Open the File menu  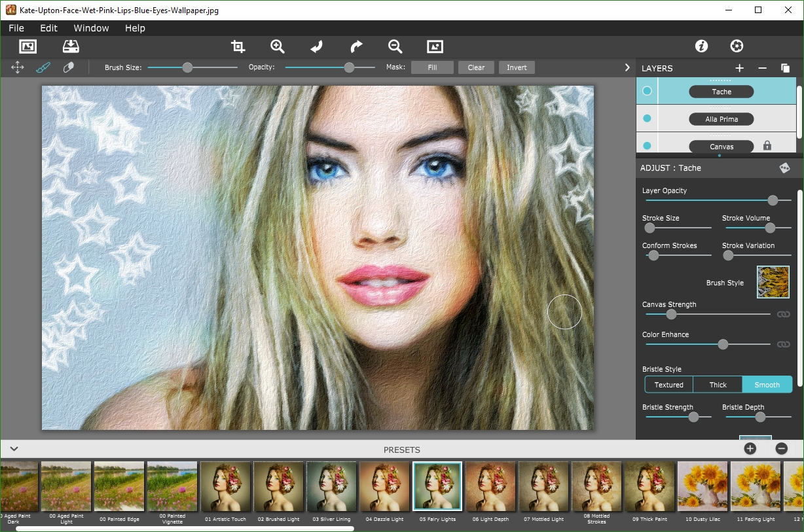[16, 28]
